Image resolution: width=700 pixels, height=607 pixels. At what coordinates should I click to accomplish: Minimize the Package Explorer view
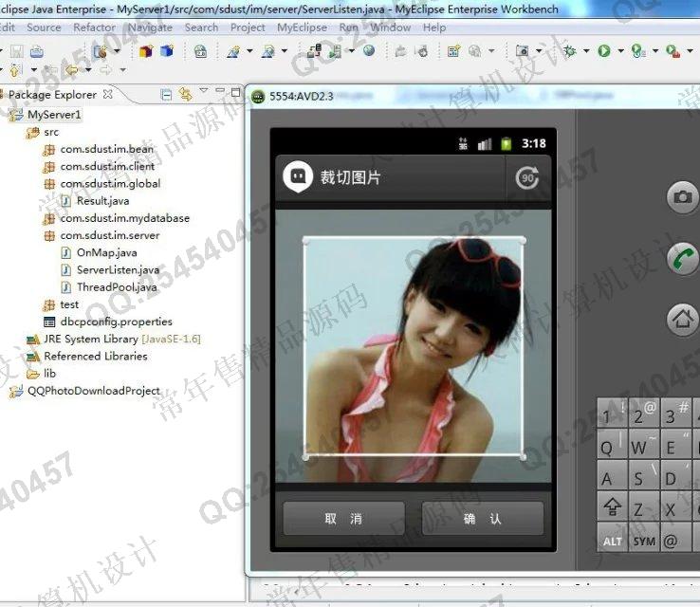(x=220, y=91)
